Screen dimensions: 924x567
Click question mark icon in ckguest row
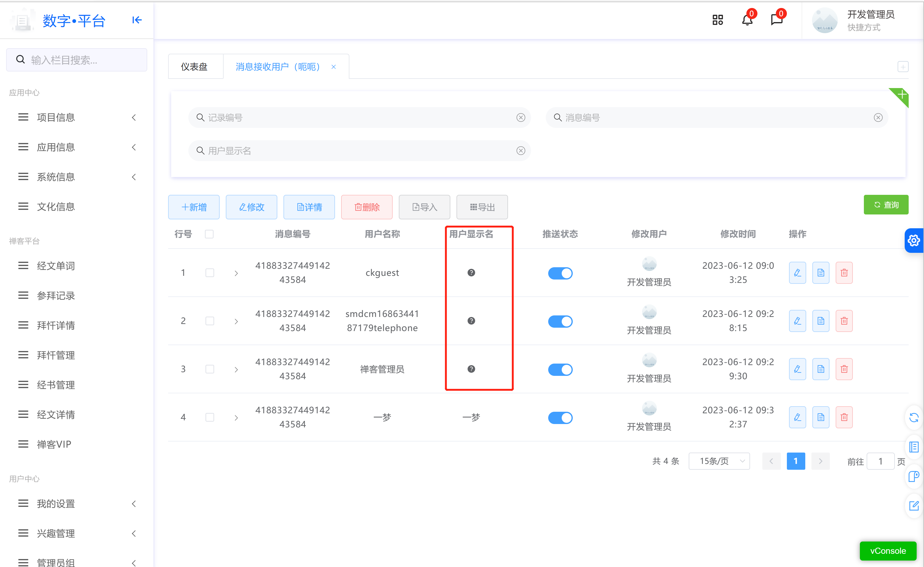pyautogui.click(x=471, y=273)
